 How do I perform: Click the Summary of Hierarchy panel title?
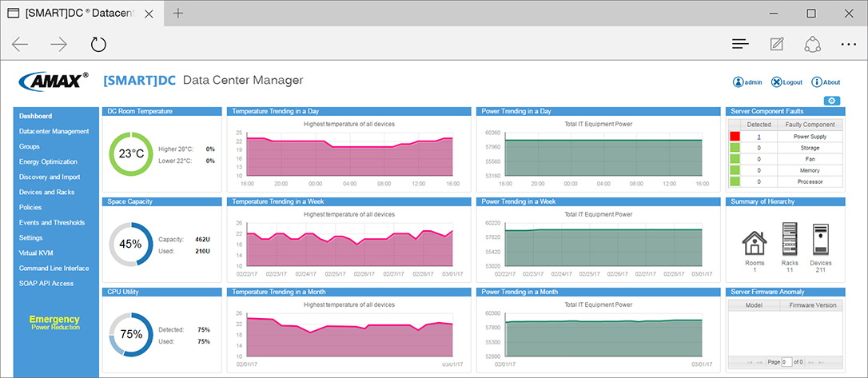(762, 201)
